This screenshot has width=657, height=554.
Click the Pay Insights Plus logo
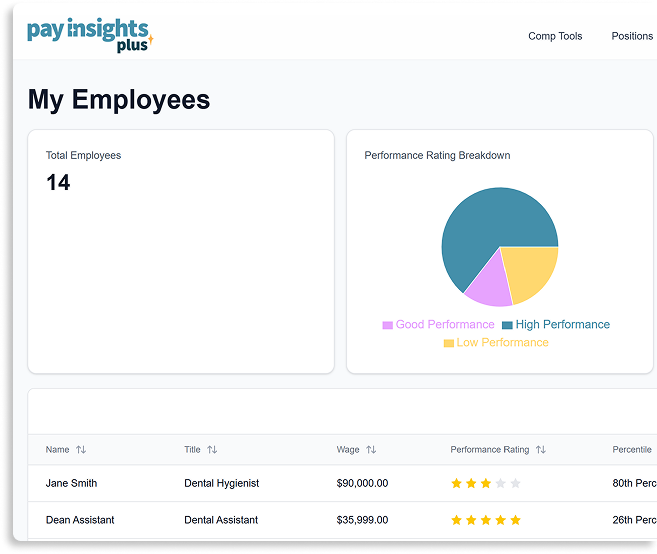pos(90,35)
